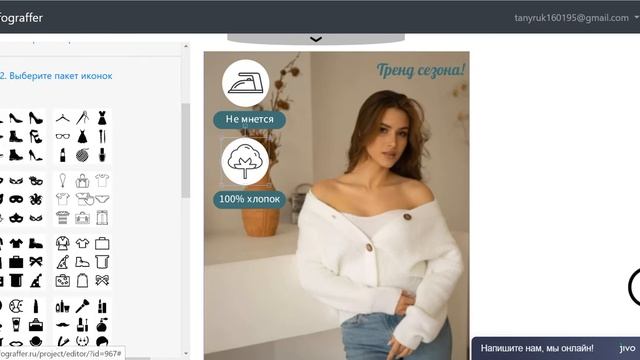The height and width of the screenshot is (360, 640).
Task: Pick the makeup brush icon
Action: point(82,306)
